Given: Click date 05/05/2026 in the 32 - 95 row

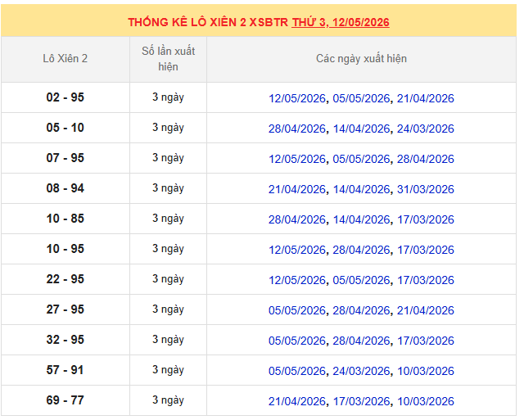Looking at the screenshot, I should pos(297,341).
